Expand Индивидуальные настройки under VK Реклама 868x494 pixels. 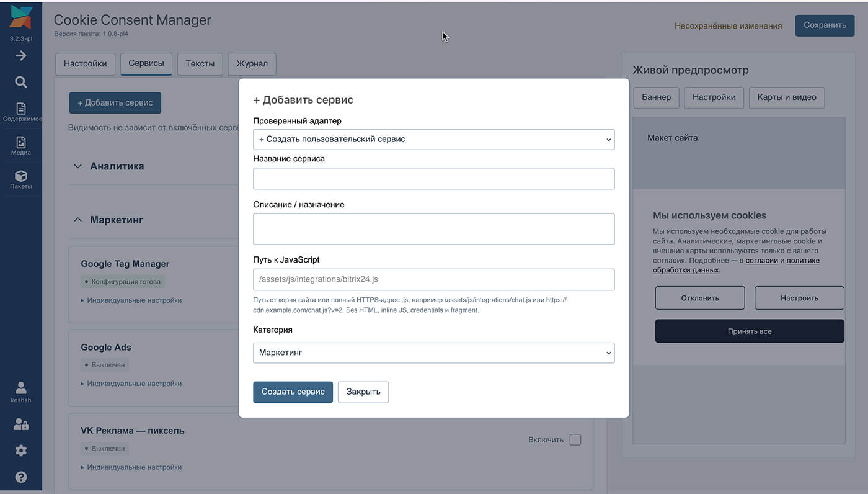(131, 467)
